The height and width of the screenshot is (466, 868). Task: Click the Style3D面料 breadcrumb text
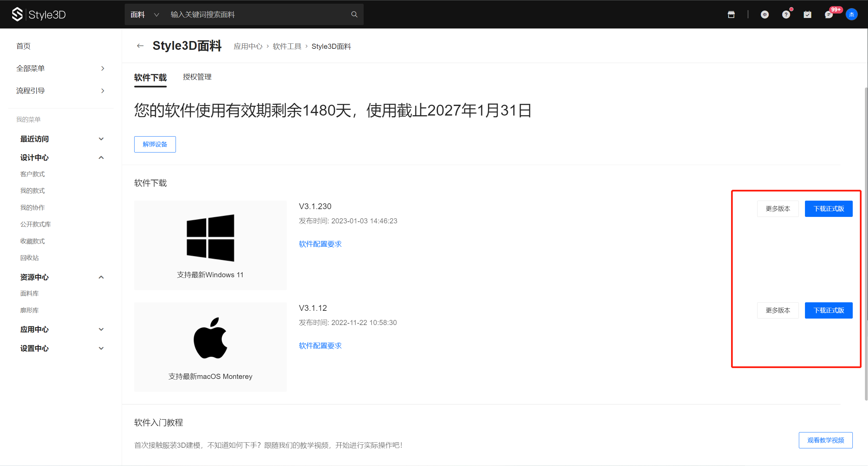[x=331, y=46]
